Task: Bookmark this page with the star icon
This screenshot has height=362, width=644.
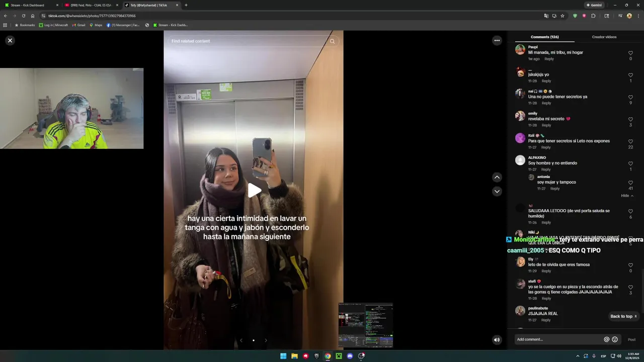Action: (562, 16)
